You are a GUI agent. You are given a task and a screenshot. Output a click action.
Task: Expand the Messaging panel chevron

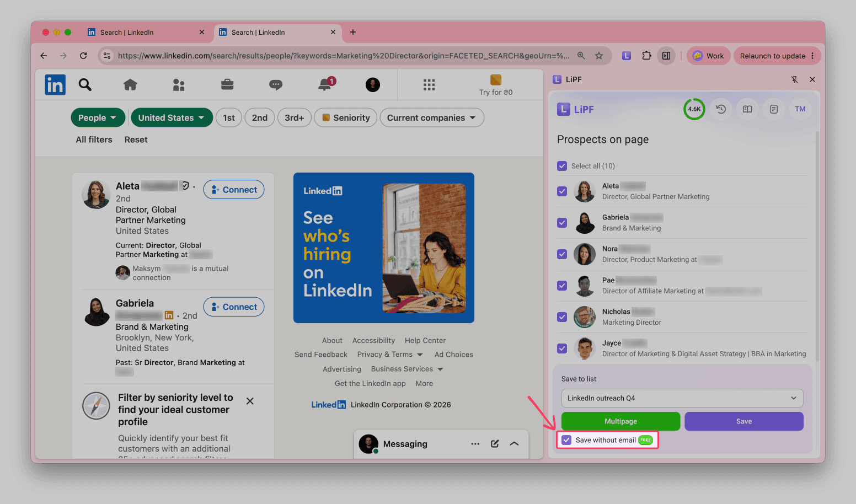pos(514,444)
